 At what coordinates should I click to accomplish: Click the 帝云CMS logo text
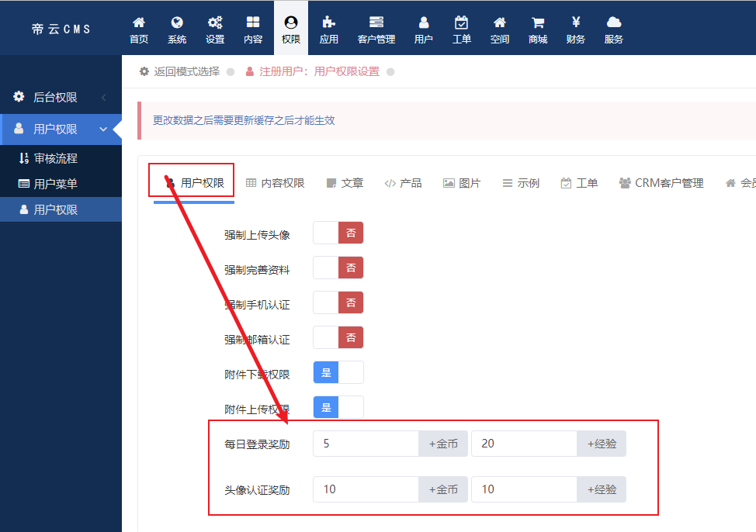pos(61,29)
